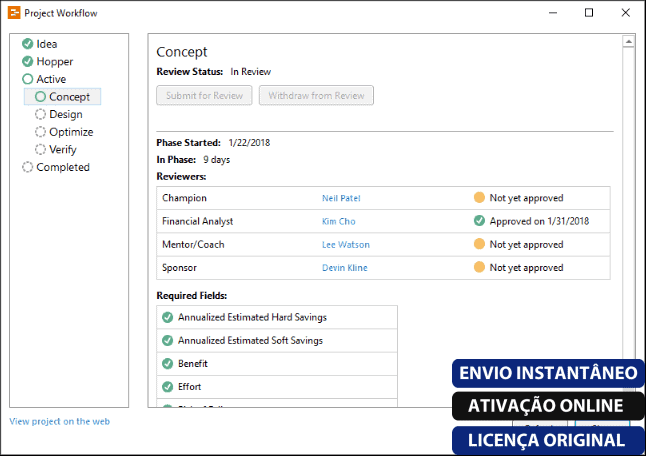Click orange status dot for Champion
Image resolution: width=646 pixels, height=456 pixels.
pos(479,198)
